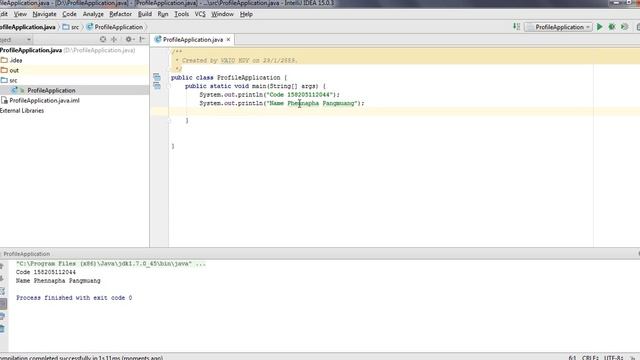Close the ProfileApplication.java editor tab
Image resolution: width=640 pixels, height=360 pixels.
pos(229,40)
